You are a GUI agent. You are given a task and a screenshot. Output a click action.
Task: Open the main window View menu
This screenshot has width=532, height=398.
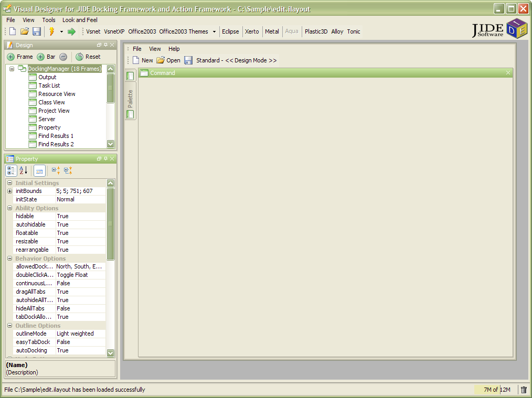point(28,20)
